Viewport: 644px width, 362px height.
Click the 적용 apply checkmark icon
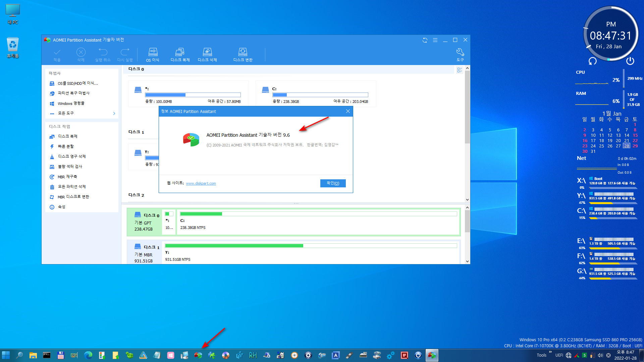[x=57, y=55]
